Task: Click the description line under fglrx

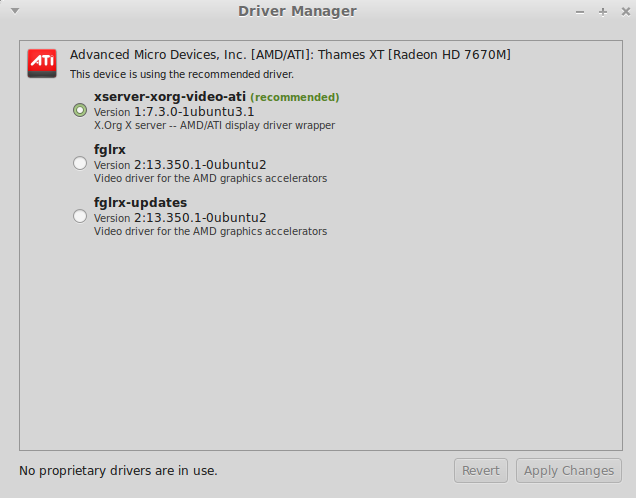Action: (210, 178)
